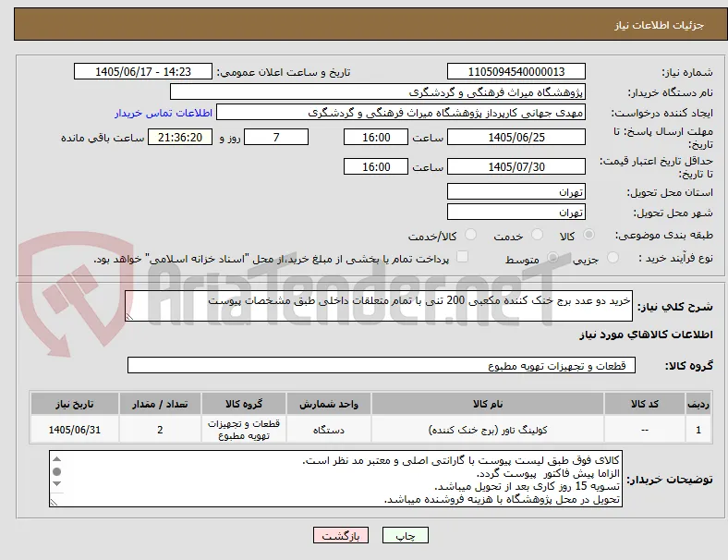728x560 pixels.
Task: Select the جزیی purchase type radio
Action: 613,257
